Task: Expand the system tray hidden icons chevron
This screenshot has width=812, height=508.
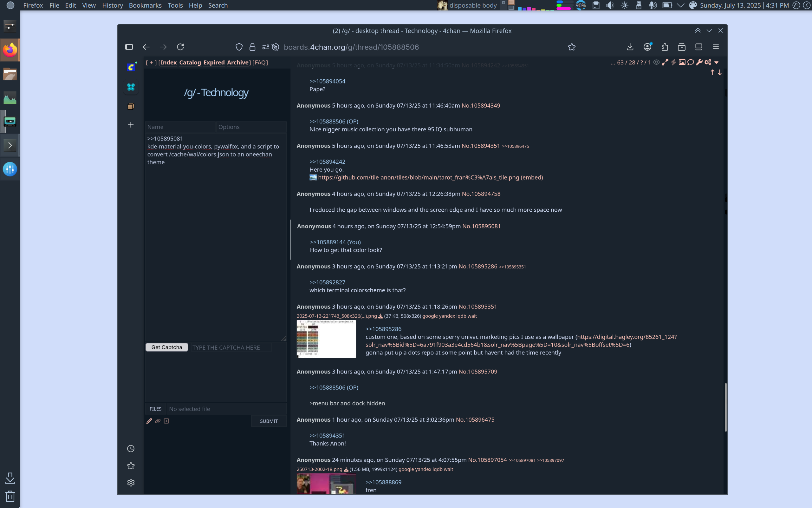Action: tap(680, 5)
